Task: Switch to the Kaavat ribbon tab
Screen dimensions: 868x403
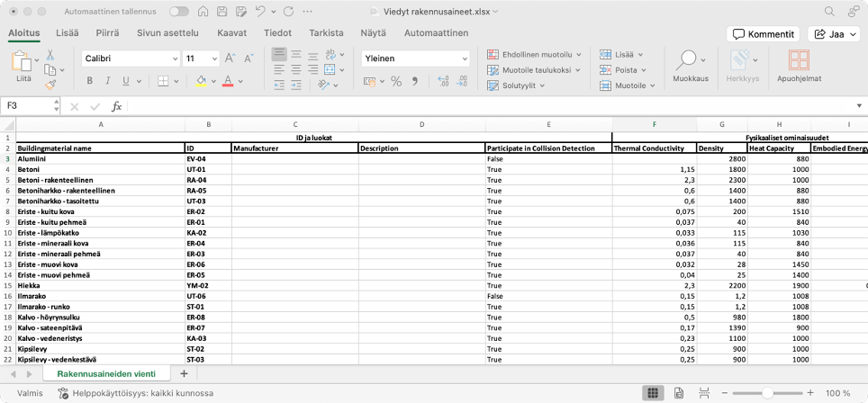Action: pos(231,33)
